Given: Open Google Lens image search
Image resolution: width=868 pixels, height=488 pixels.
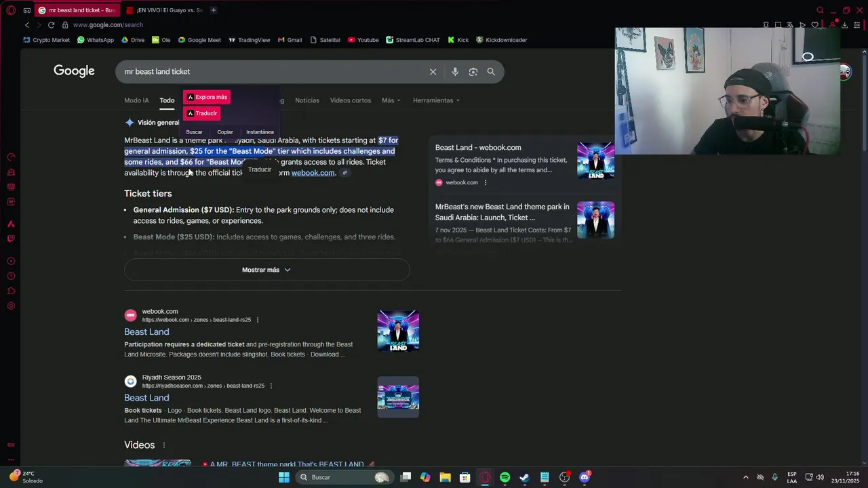Looking at the screenshot, I should tap(473, 72).
